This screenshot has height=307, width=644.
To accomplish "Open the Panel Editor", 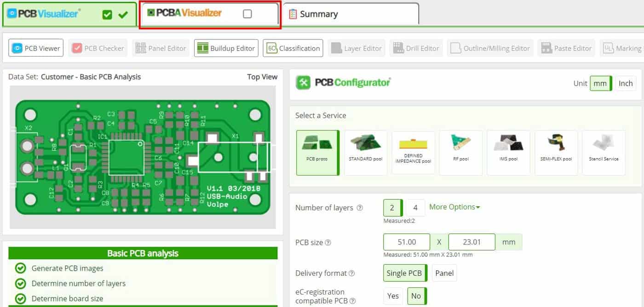I will [161, 48].
